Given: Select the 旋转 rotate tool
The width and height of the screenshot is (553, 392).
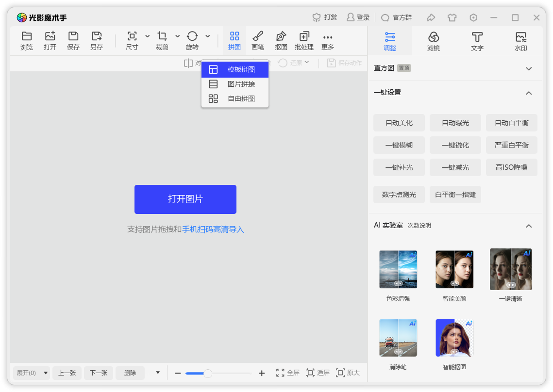Looking at the screenshot, I should pos(192,41).
